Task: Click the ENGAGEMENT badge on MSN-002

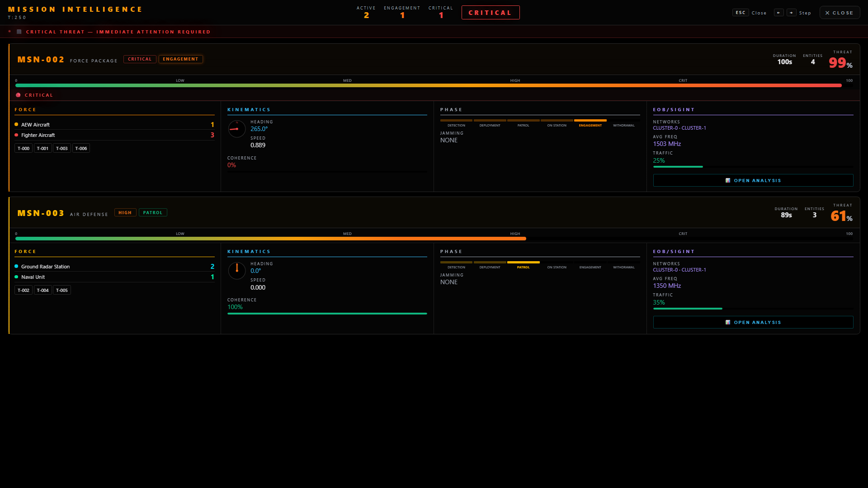Action: tap(180, 59)
